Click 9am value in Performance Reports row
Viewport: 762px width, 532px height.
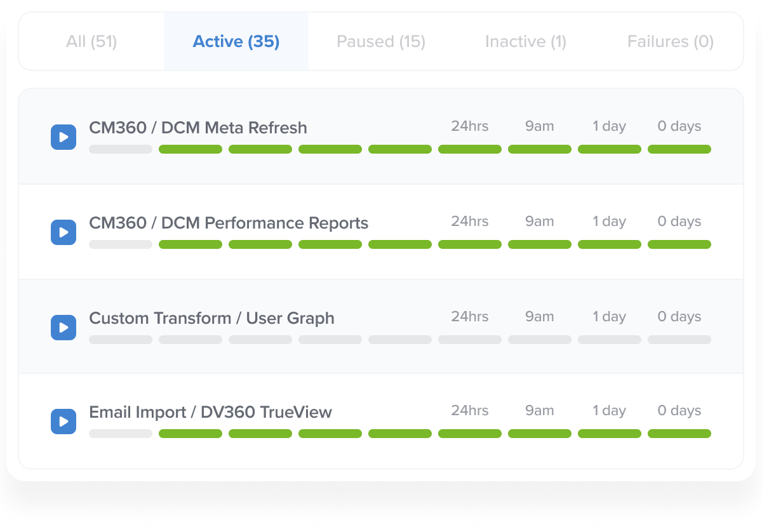(x=540, y=222)
